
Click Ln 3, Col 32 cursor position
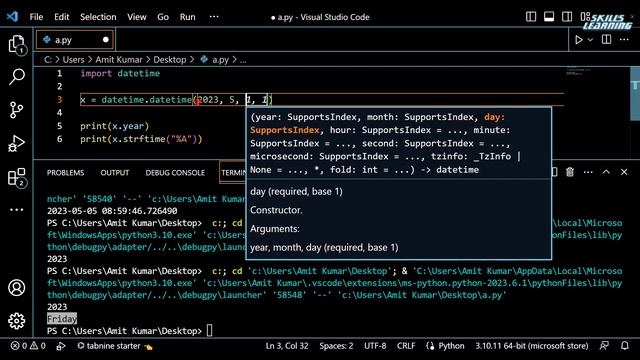[x=287, y=346]
